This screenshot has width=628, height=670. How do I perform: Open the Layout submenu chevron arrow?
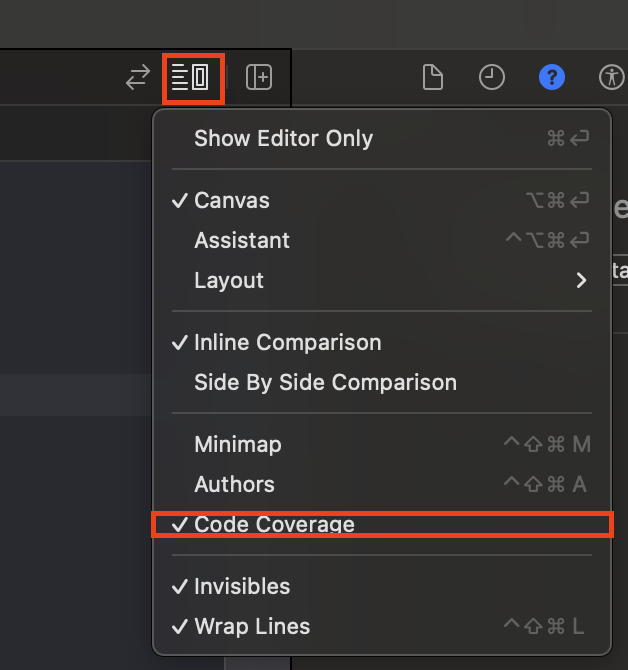click(x=581, y=281)
